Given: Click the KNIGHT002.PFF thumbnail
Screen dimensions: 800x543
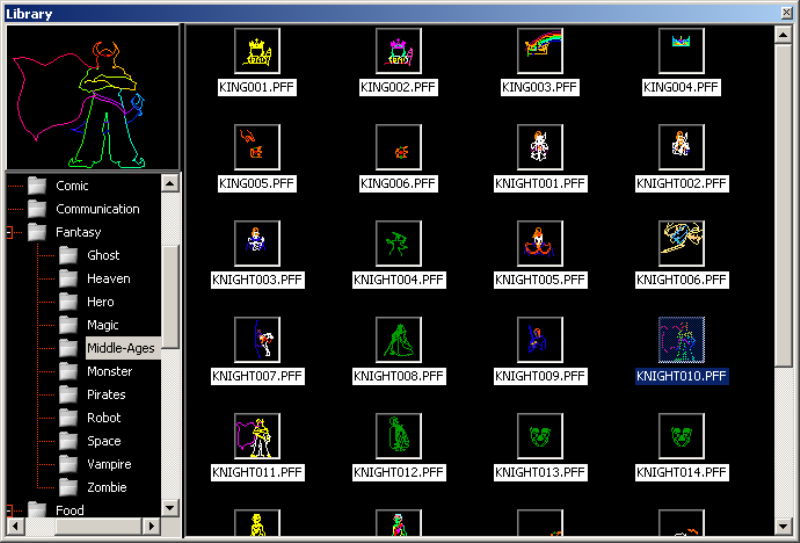Looking at the screenshot, I should [x=681, y=147].
